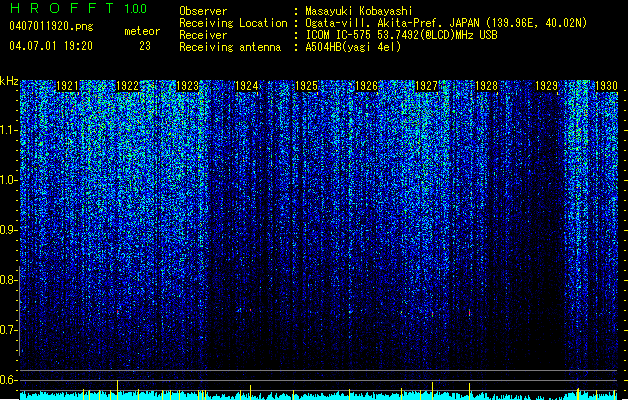This screenshot has width=629, height=400.
Task: Select the Ogata-vill. Akita-Pref. JAPAN location text
Action: (x=446, y=23)
